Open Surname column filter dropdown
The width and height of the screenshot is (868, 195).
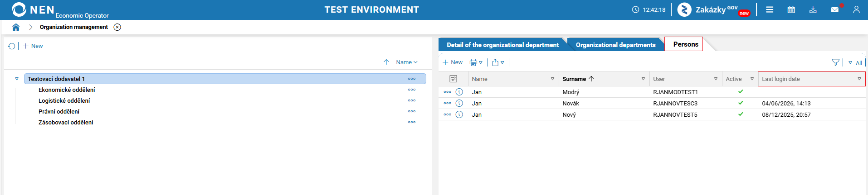click(643, 79)
